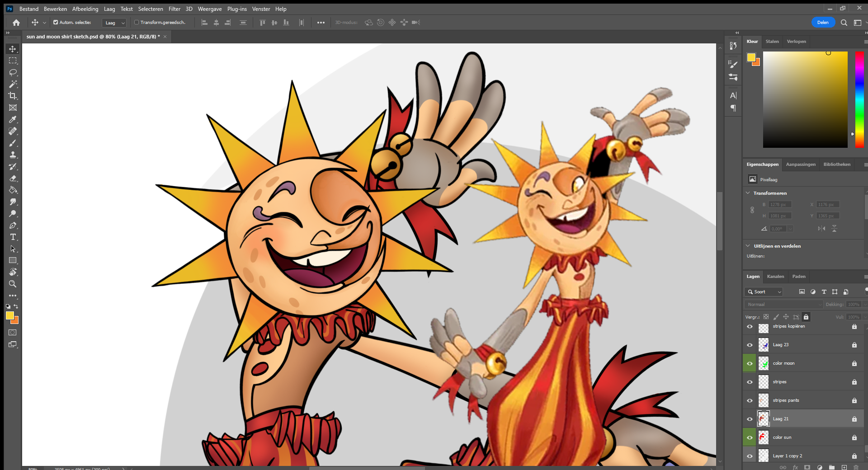Open the Soort layer filter dropdown

(764, 292)
